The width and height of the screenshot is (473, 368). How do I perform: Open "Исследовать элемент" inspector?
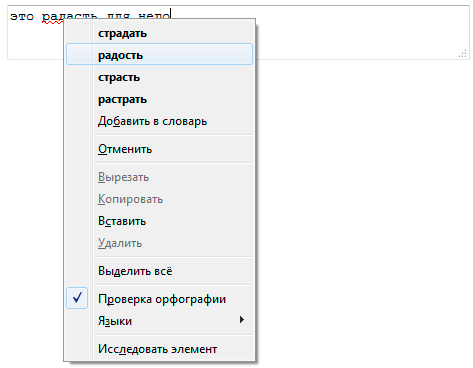tap(159, 349)
